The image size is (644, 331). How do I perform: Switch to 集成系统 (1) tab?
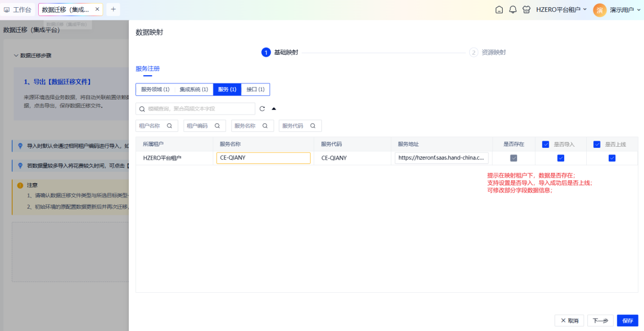tap(194, 89)
